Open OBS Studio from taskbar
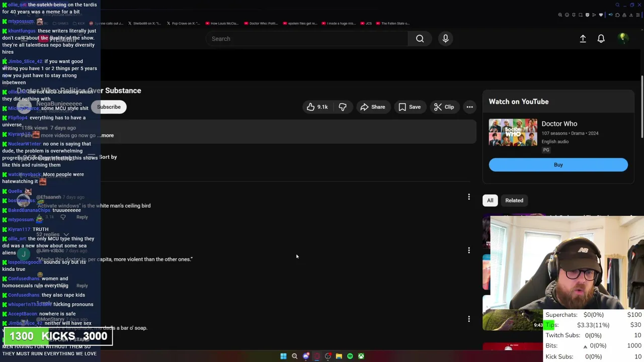Screen dimensions: 644x362 pyautogui.click(x=328, y=356)
